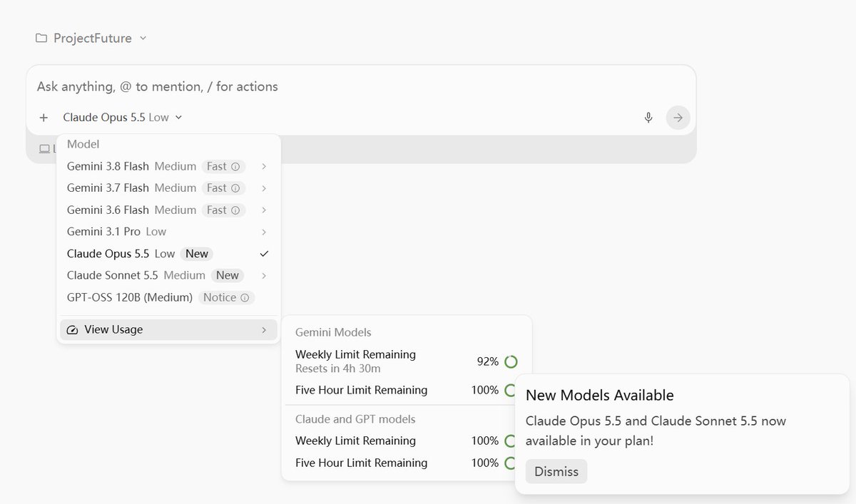Image resolution: width=856 pixels, height=504 pixels.
Task: Expand options arrow for Gemini 3.8 Flash
Action: (264, 166)
